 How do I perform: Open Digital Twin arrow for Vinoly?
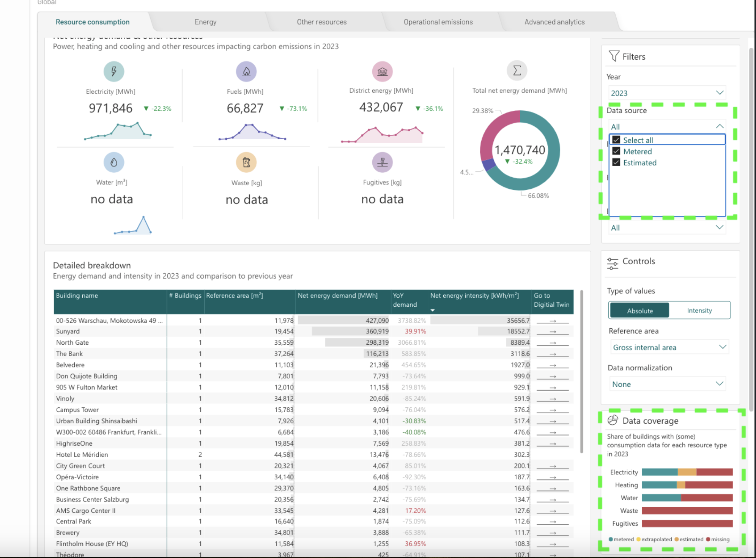click(x=553, y=399)
